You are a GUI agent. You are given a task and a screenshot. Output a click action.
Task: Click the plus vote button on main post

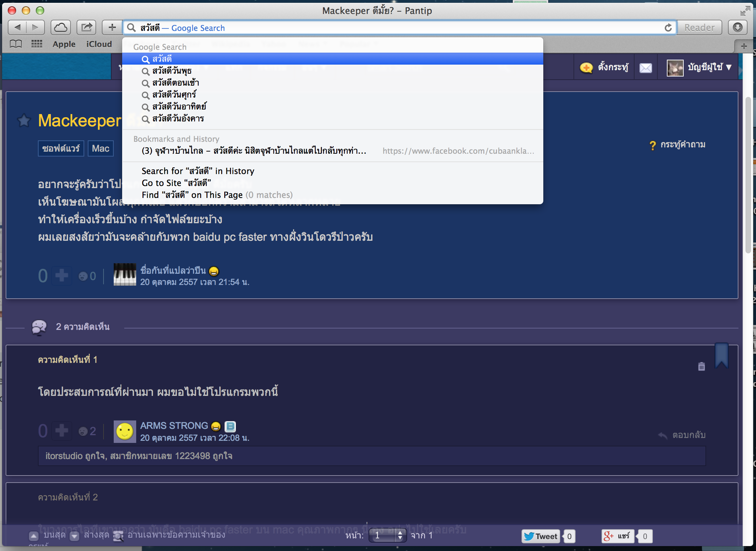pyautogui.click(x=62, y=275)
